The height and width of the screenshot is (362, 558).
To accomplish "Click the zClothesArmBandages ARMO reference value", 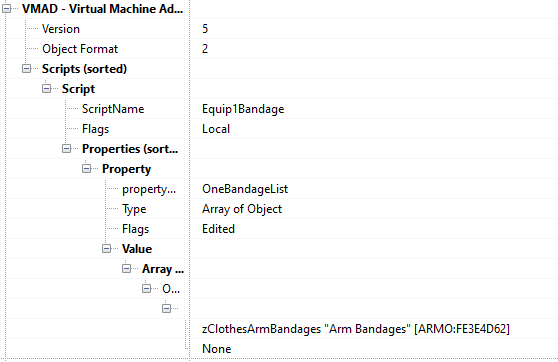I will [356, 329].
